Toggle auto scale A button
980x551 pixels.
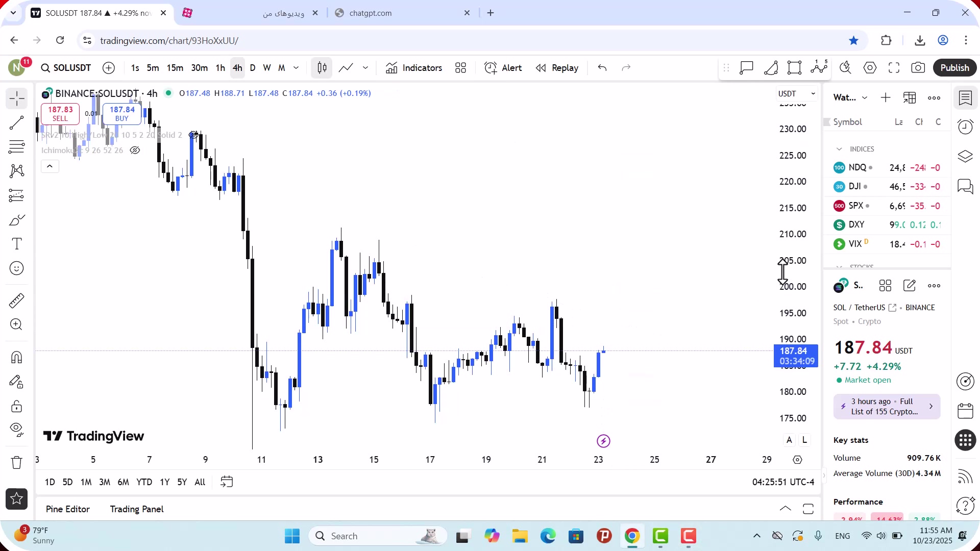789,440
